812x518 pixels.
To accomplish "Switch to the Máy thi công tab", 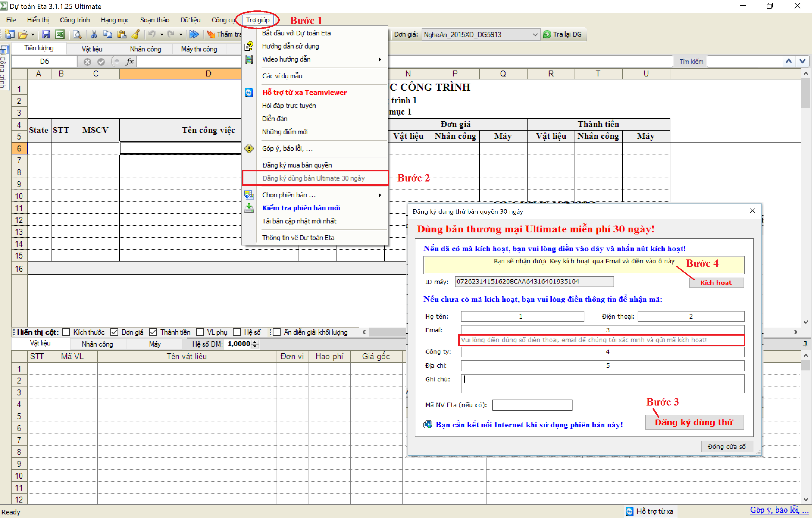I will (199, 49).
